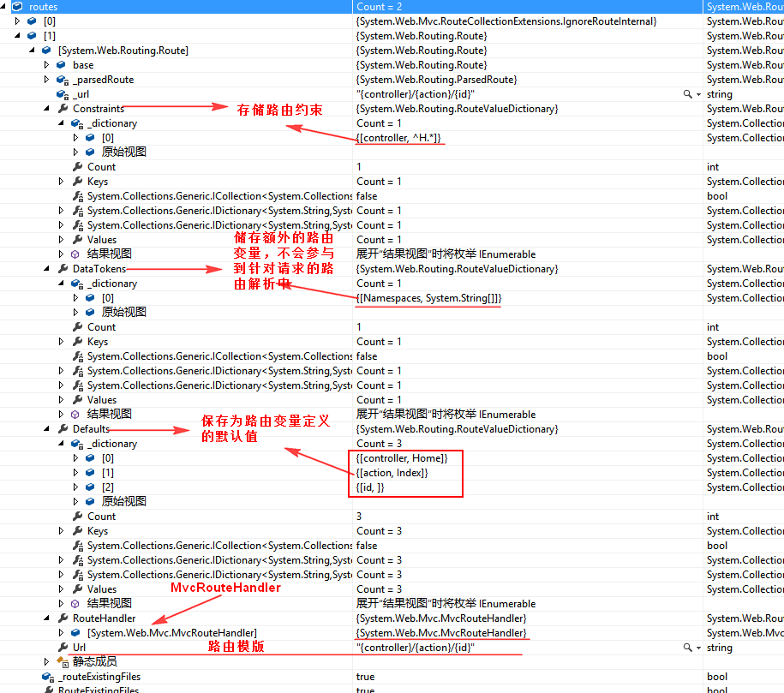Click the {System.Web.Mvc.MvcRouteHandler} value on RouteHandler row
This screenshot has height=693, width=784.
441,618
